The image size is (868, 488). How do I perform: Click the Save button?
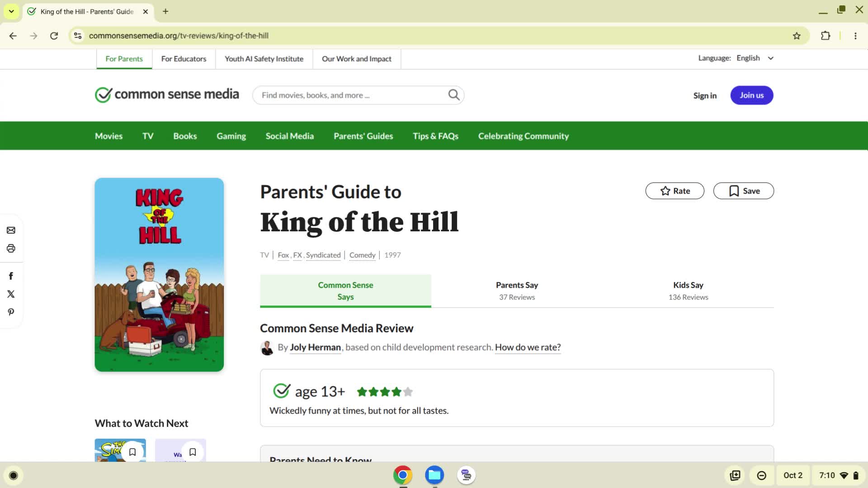(743, 191)
